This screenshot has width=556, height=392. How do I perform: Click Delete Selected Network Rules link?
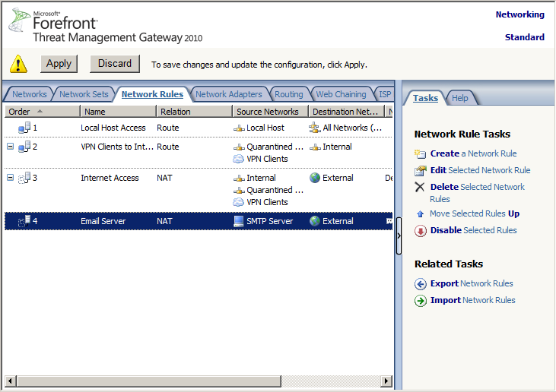coord(478,193)
